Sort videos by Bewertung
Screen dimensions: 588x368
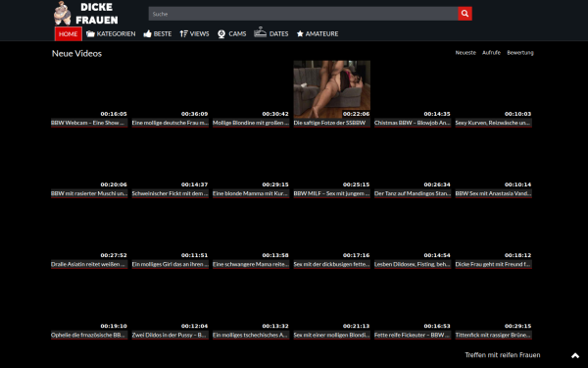520,53
